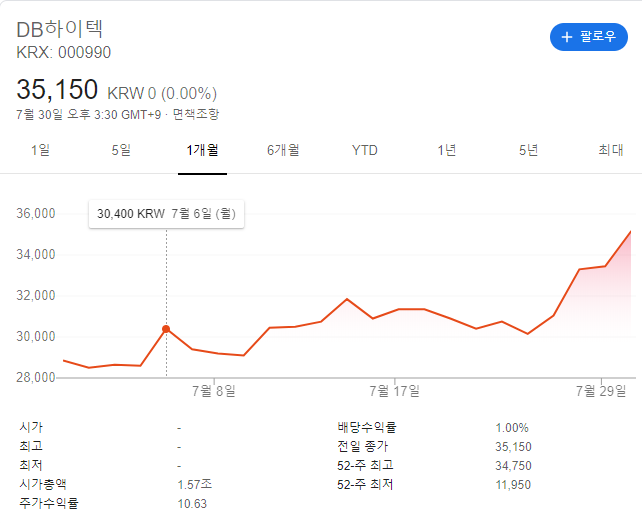Click the 10.63 P/E value
Screen dimensions: 642x523
(192, 504)
